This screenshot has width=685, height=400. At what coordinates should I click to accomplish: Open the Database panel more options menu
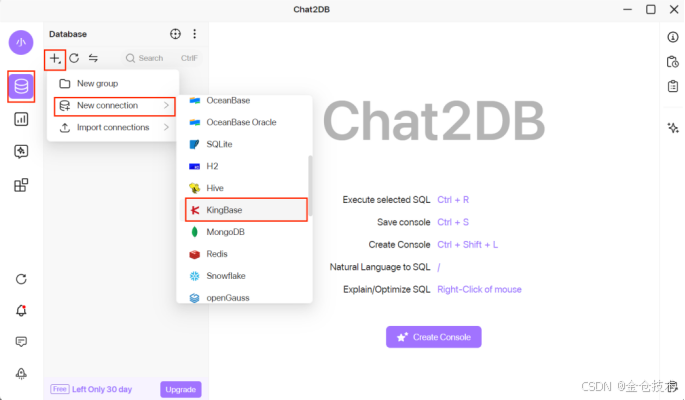point(194,34)
